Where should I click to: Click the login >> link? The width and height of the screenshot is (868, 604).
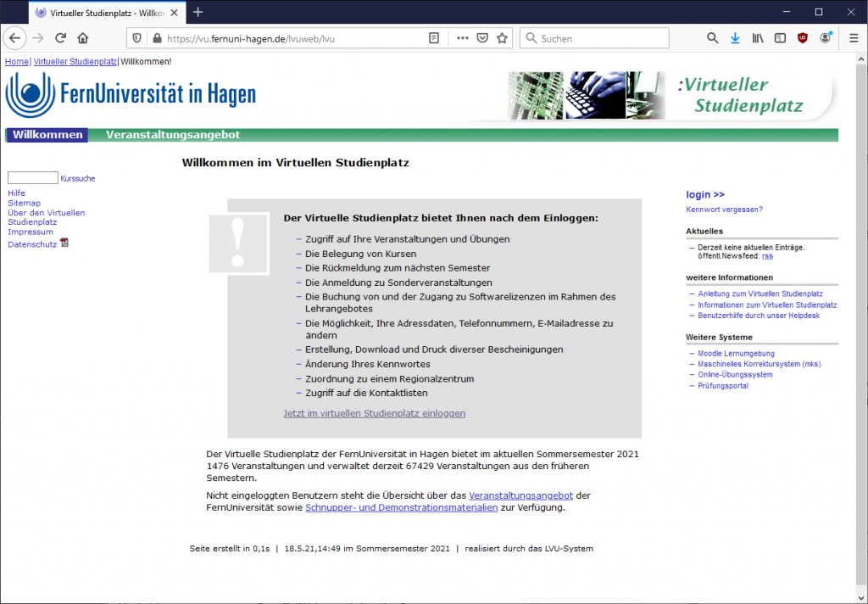click(705, 194)
